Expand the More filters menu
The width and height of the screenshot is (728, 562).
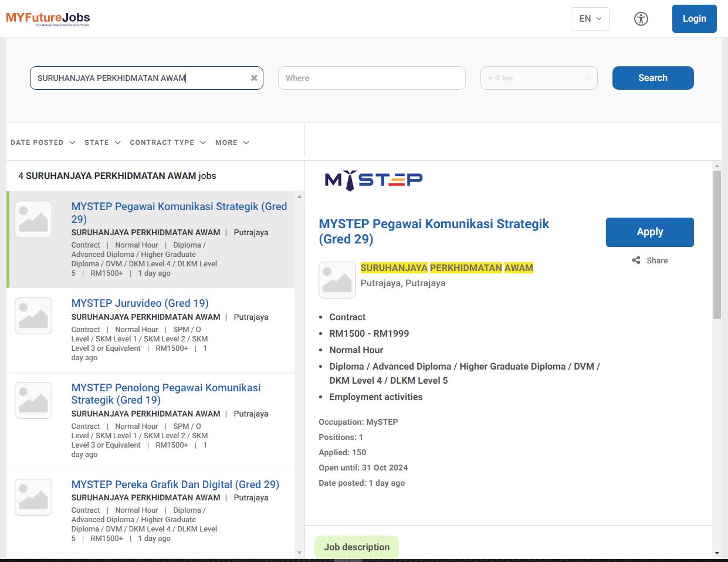[232, 143]
